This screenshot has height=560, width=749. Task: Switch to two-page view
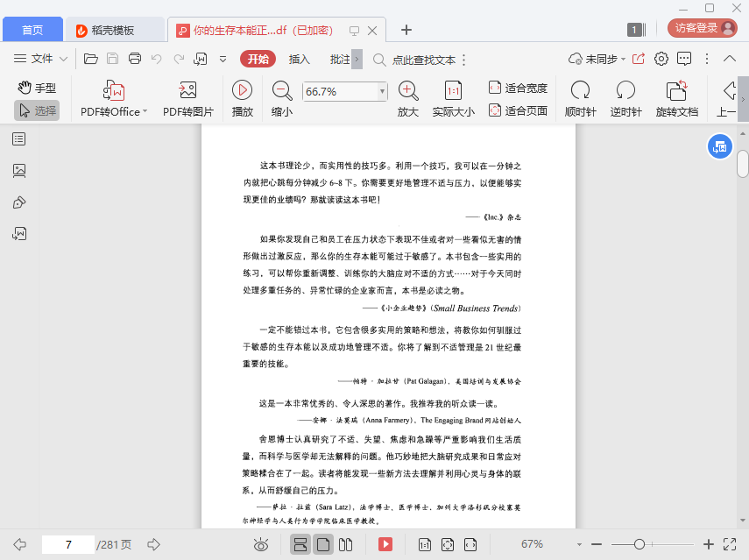pos(345,544)
